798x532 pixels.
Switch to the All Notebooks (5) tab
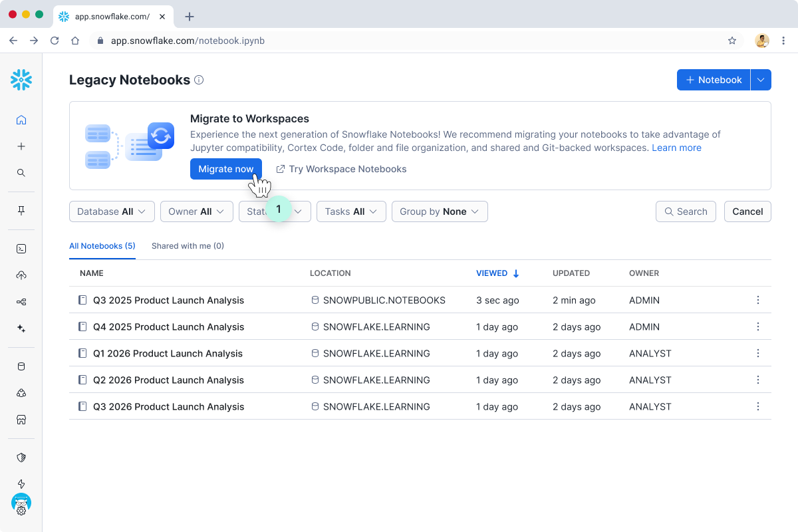102,246
